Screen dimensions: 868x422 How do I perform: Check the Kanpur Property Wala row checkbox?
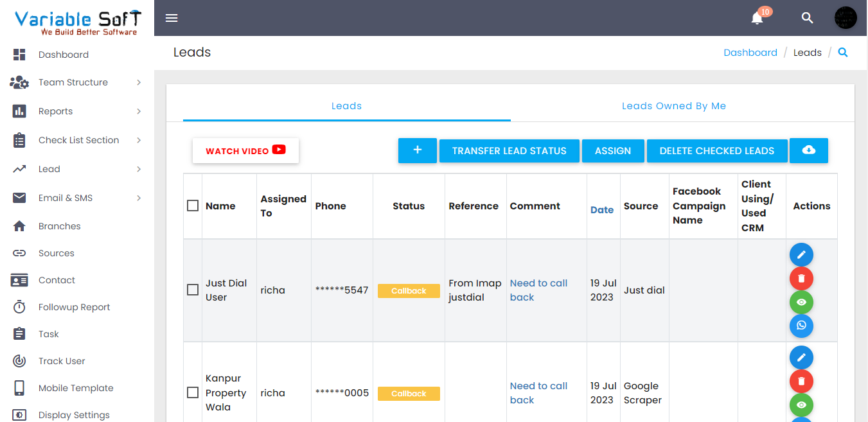point(193,392)
